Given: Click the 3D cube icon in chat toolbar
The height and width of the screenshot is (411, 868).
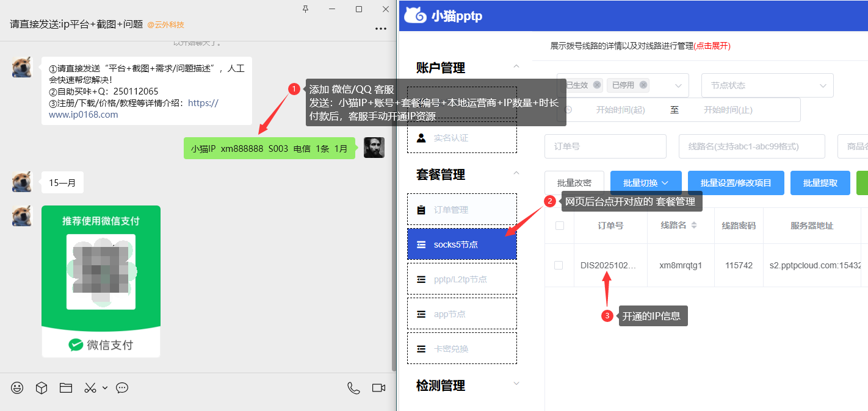Looking at the screenshot, I should [x=42, y=388].
